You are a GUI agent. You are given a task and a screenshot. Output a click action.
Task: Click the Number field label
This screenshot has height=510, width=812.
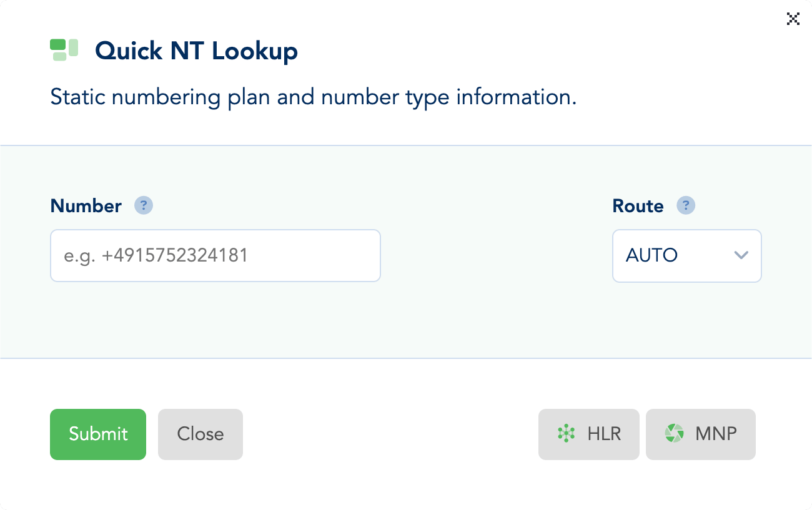pos(86,205)
